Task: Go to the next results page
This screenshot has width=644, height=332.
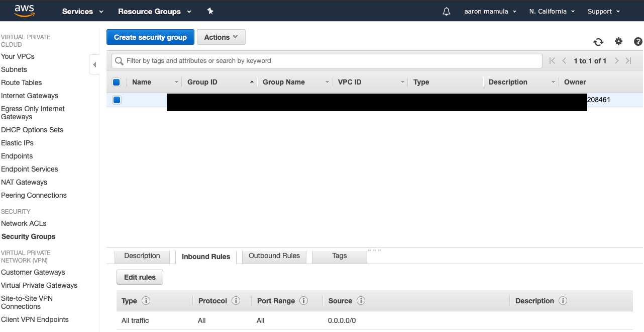Action: (x=617, y=61)
